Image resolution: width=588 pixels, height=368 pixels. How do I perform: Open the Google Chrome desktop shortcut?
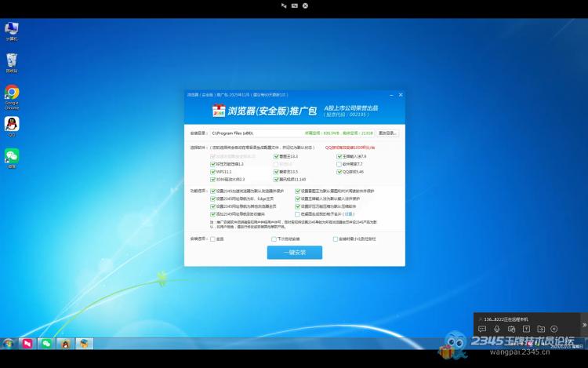pyautogui.click(x=12, y=93)
